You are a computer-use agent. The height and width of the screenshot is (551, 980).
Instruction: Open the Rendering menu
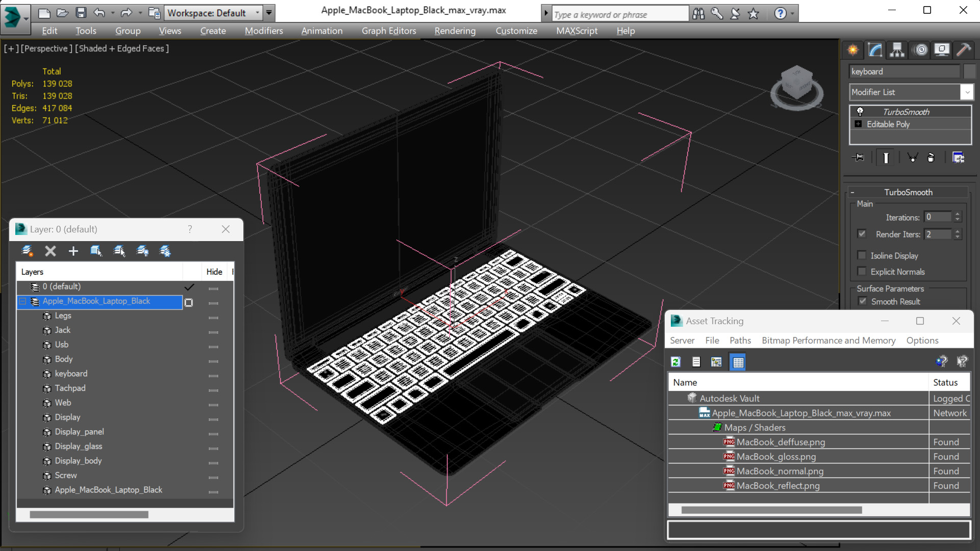tap(455, 31)
